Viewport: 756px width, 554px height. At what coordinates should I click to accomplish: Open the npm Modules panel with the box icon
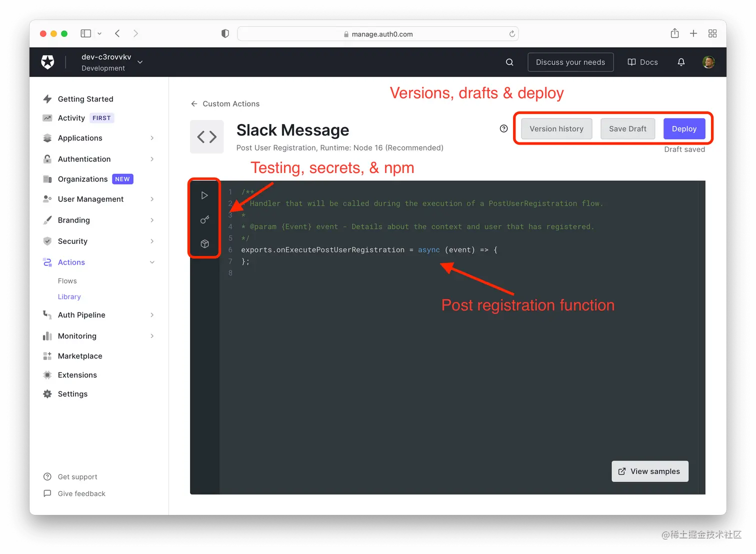coord(204,243)
